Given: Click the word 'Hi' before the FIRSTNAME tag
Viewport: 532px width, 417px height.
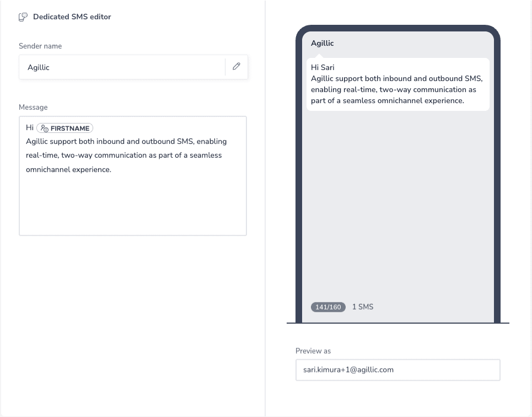Looking at the screenshot, I should 29,128.
